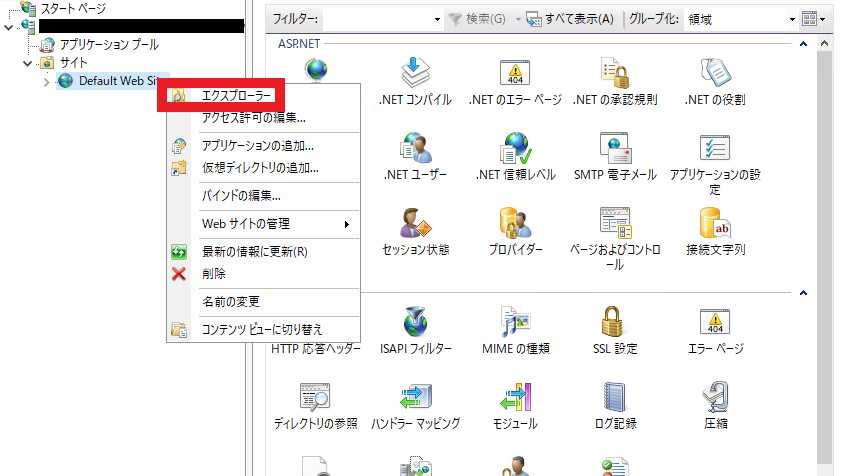The image size is (844, 476).
Task: Click into the フィルター text field
Action: click(x=377, y=19)
